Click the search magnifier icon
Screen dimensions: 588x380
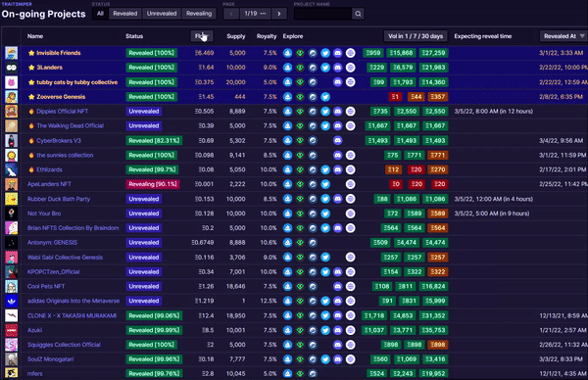pyautogui.click(x=358, y=14)
